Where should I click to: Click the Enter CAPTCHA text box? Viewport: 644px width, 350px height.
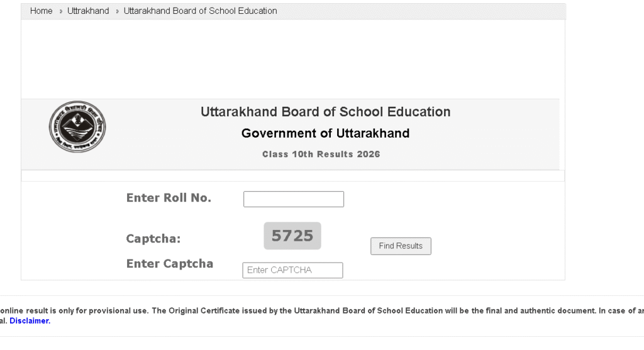pyautogui.click(x=292, y=270)
